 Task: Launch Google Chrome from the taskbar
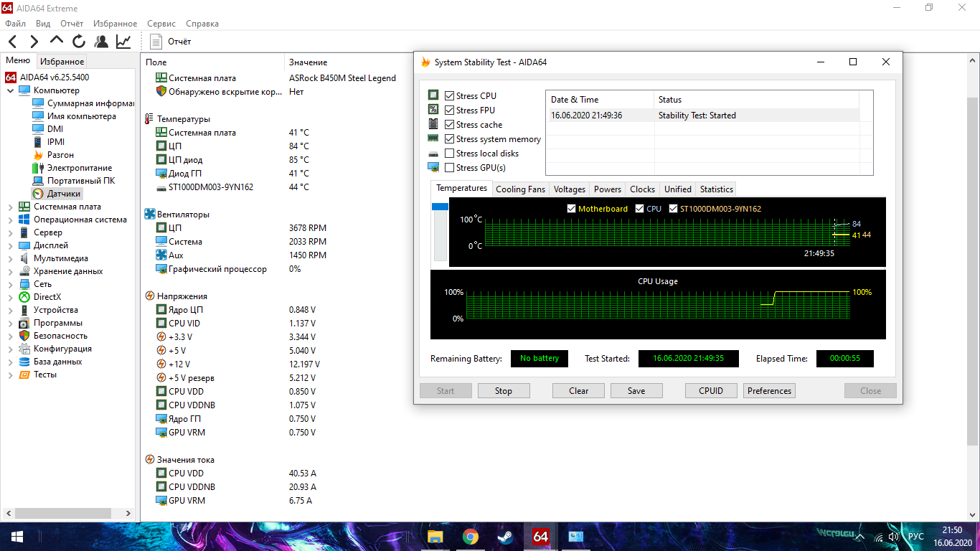(471, 537)
